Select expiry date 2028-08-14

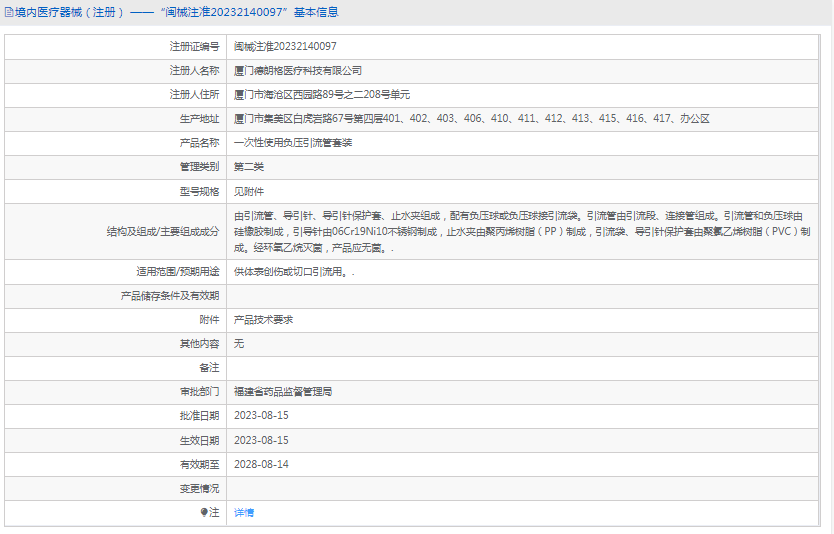tap(261, 464)
